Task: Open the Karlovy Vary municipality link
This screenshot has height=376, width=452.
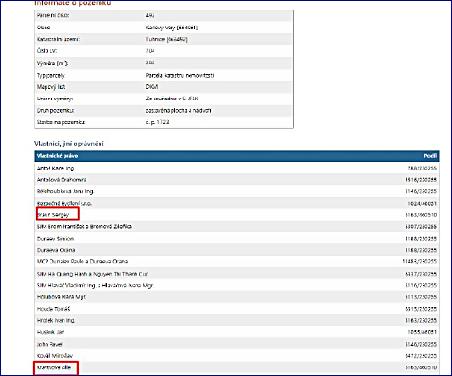Action: pos(172,27)
